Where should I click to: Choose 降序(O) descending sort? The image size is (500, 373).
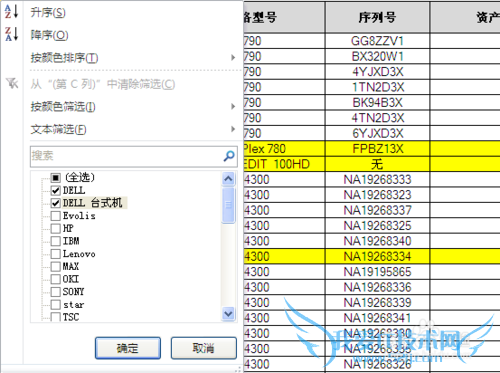(x=49, y=35)
